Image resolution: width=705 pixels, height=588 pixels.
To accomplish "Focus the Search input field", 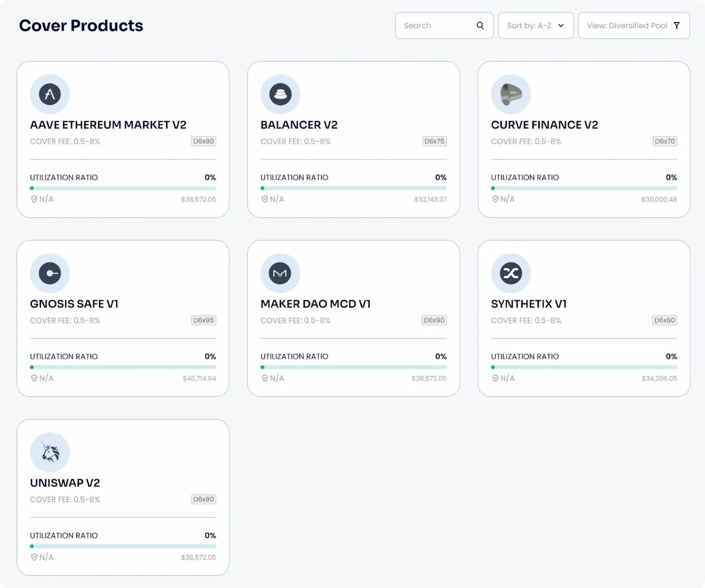I will tap(444, 26).
